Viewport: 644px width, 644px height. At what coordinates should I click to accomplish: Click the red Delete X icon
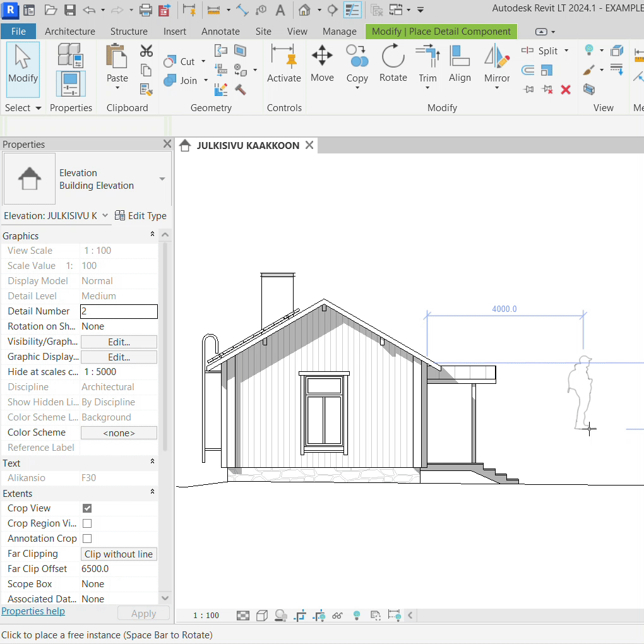tap(566, 90)
